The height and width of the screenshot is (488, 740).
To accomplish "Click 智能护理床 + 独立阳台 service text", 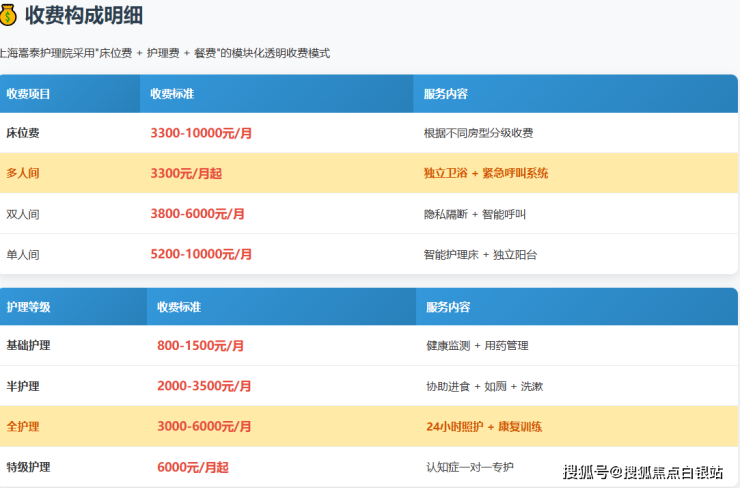I will pyautogui.click(x=480, y=254).
